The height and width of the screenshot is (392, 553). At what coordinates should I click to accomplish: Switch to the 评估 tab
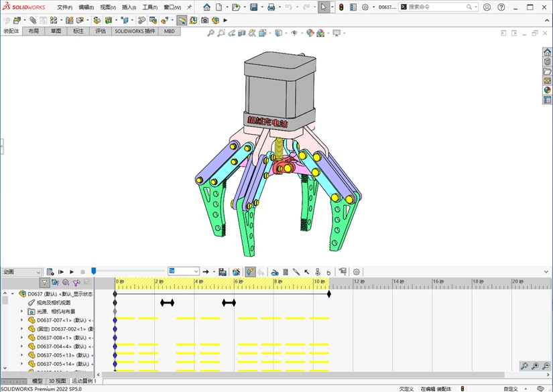[x=100, y=31]
